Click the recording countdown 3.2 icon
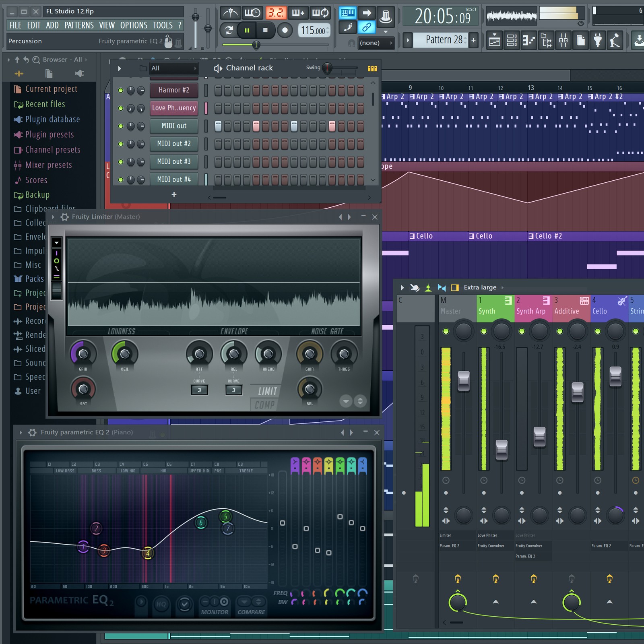The width and height of the screenshot is (644, 644). 276,12
